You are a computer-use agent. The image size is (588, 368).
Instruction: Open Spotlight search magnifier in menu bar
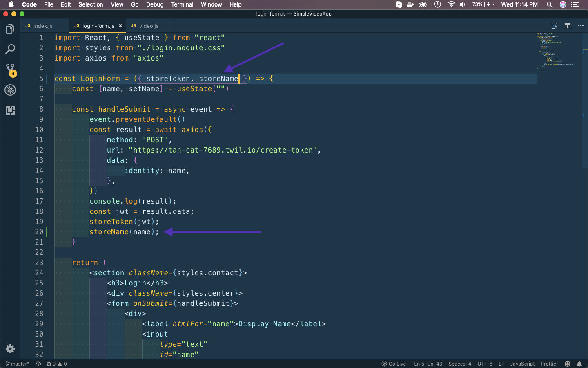pos(550,4)
